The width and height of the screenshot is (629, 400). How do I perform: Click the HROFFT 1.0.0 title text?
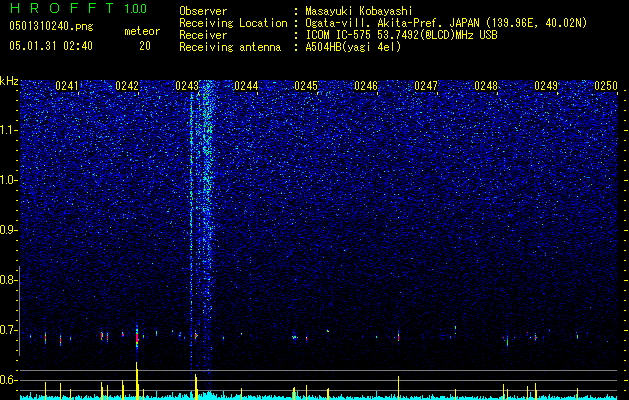tap(79, 8)
